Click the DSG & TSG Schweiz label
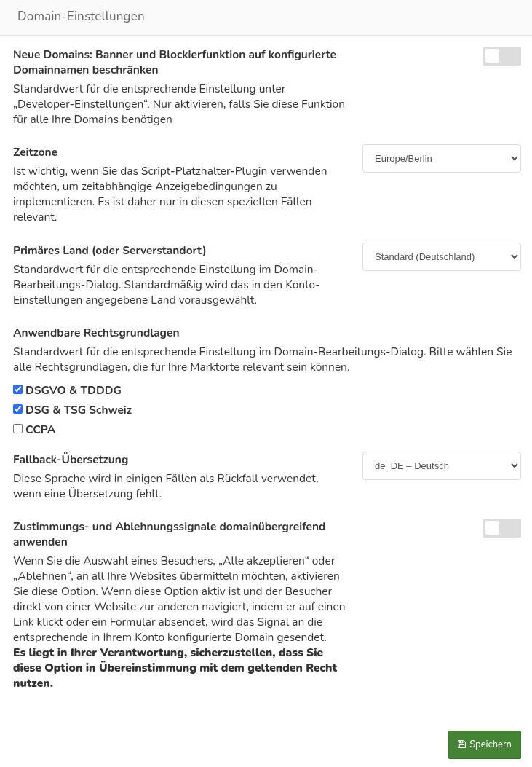Image resolution: width=532 pixels, height=767 pixels. [78, 410]
